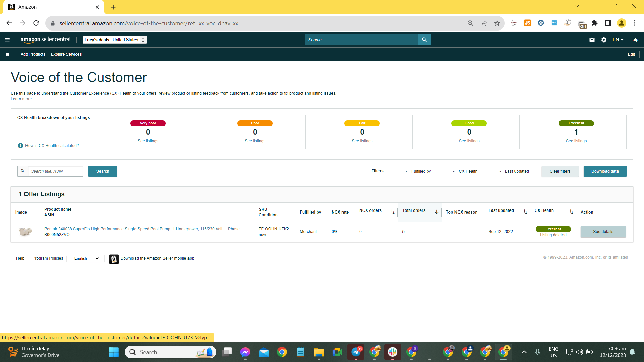Image resolution: width=644 pixels, height=362 pixels.
Task: See listings under Fair
Action: [x=362, y=141]
